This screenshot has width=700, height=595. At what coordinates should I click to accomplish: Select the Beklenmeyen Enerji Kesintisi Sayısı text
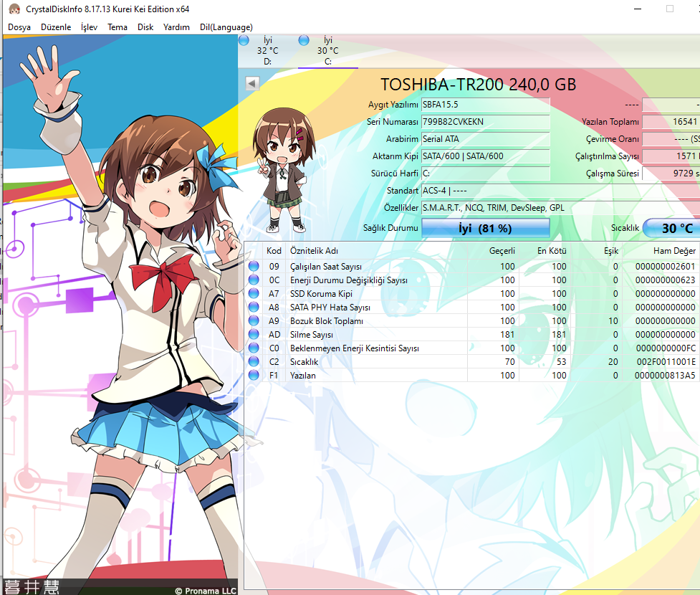(x=354, y=348)
